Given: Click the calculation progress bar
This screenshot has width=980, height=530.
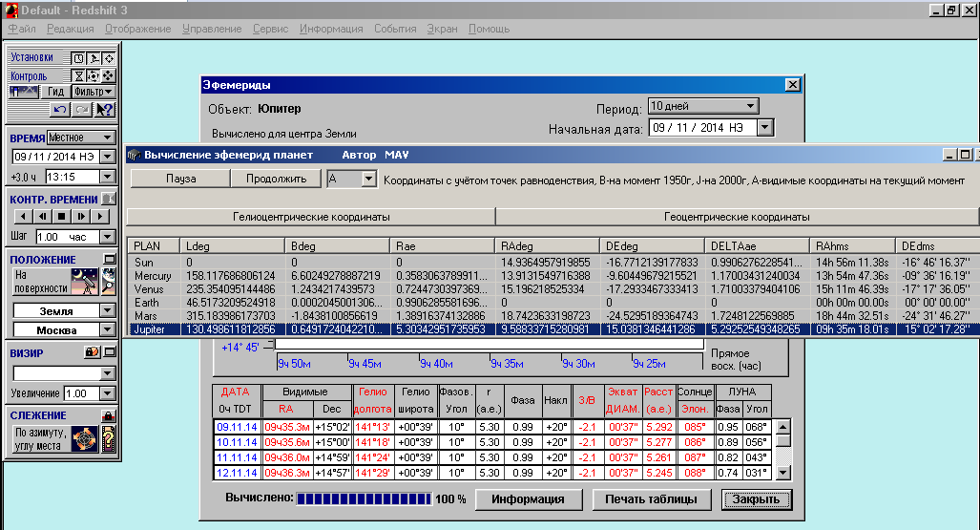Looking at the screenshot, I should [363, 498].
